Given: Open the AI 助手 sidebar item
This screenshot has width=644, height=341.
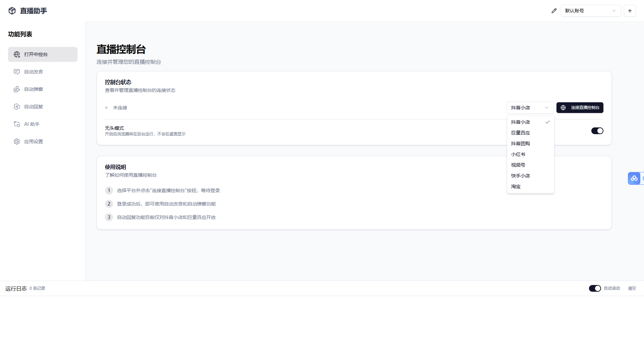Looking at the screenshot, I should [x=32, y=124].
